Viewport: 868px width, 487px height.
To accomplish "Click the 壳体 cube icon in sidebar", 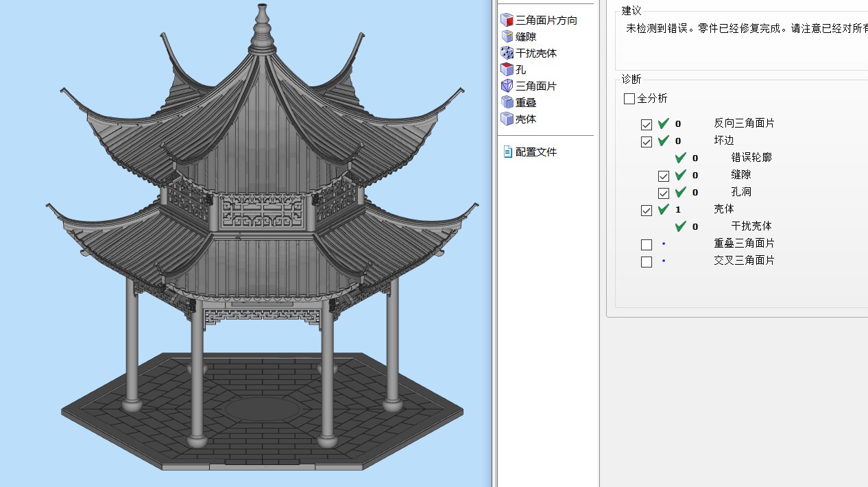I will coord(507,119).
